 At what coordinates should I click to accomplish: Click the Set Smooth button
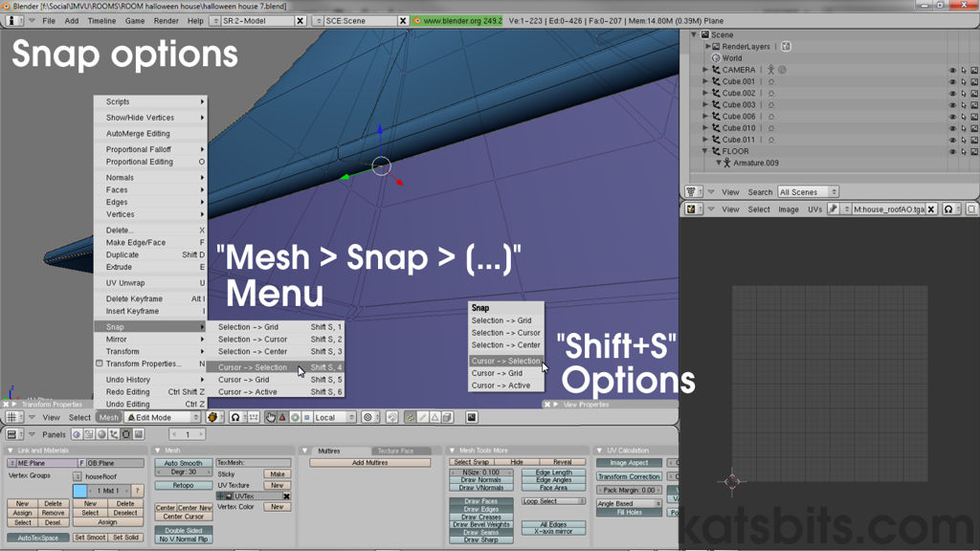pyautogui.click(x=90, y=538)
